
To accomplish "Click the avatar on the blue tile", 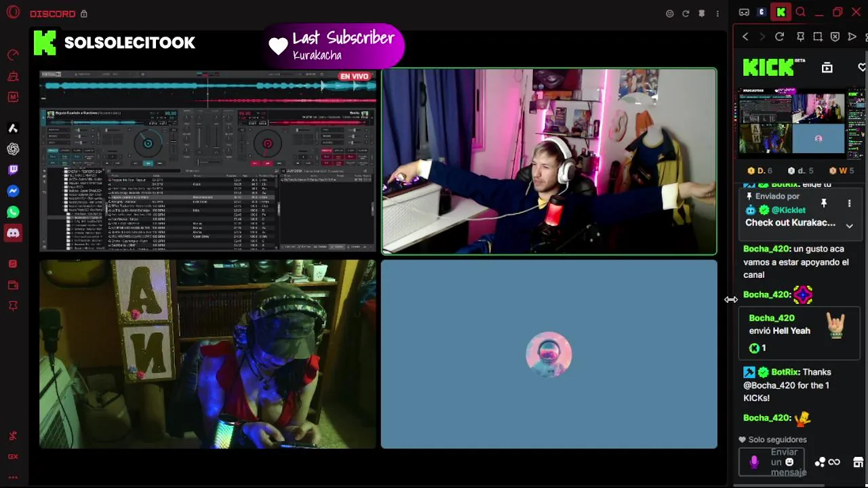I will 549,354.
